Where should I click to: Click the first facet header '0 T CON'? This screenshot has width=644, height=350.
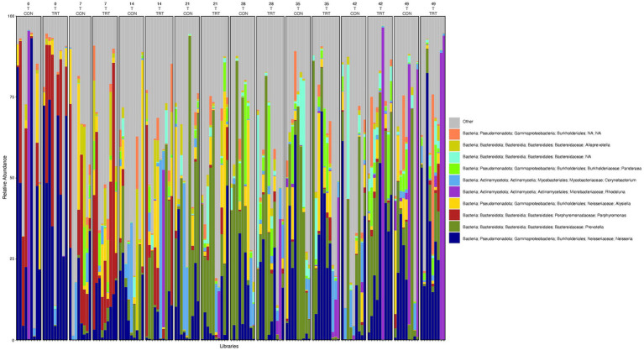29,8
